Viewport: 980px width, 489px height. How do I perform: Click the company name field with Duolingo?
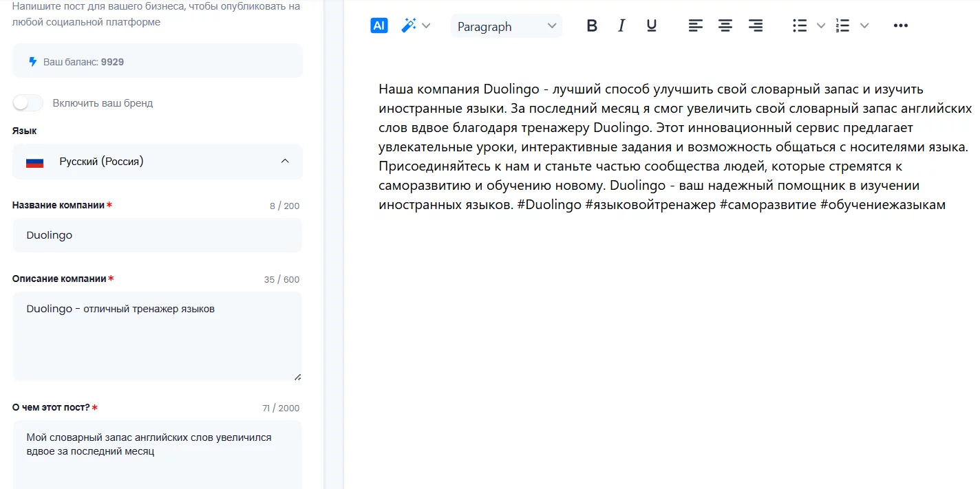click(x=158, y=235)
